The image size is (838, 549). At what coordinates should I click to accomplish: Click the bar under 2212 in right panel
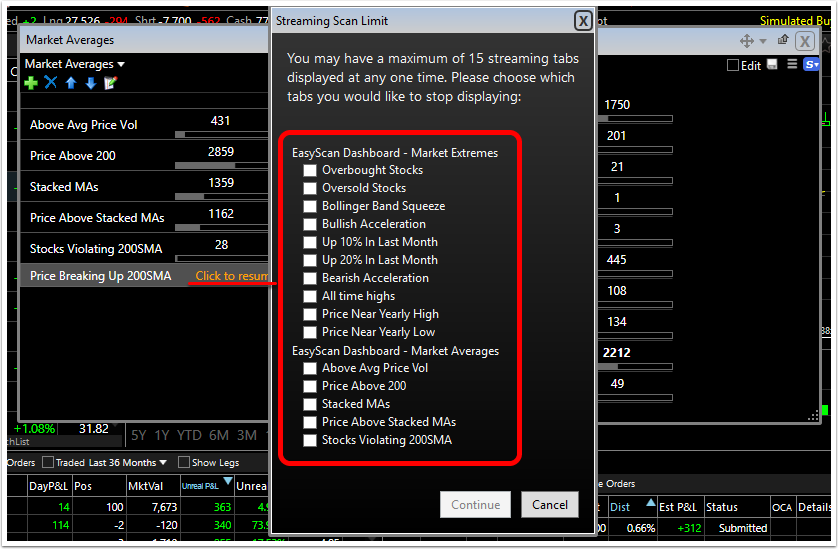pos(635,367)
